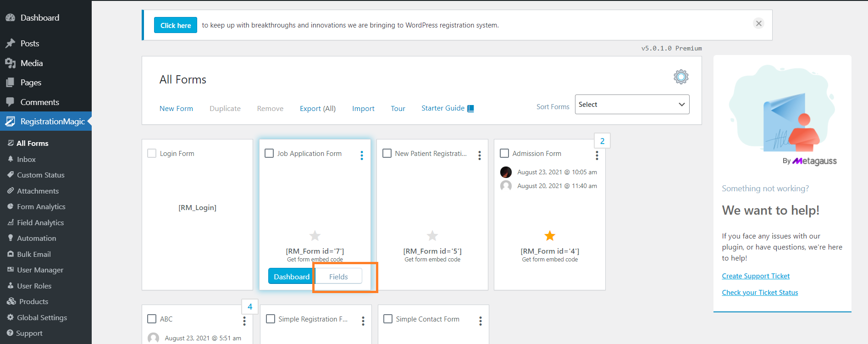Viewport: 868px width, 344px height.
Task: Click the Fields button on Job Application Form
Action: pos(338,277)
